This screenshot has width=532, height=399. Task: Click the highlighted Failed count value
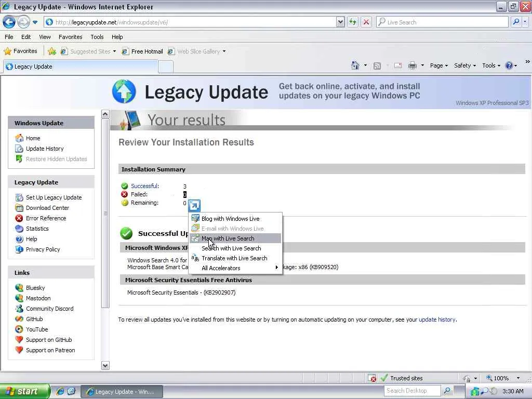pyautogui.click(x=184, y=194)
